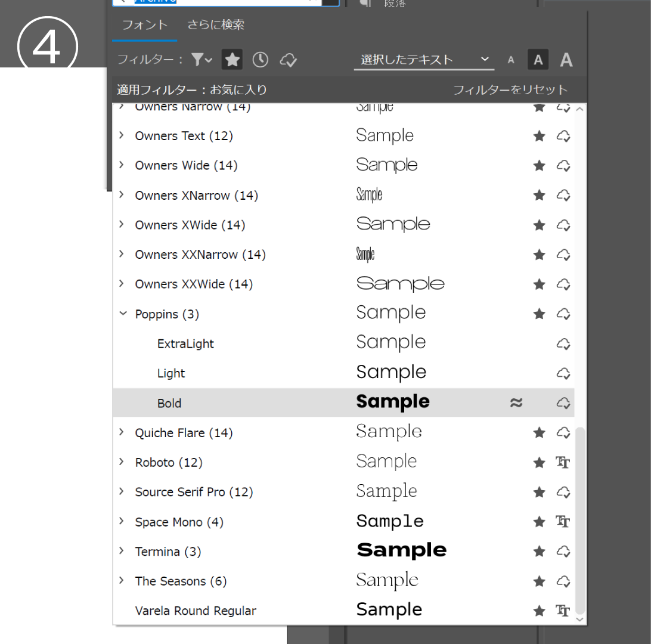Expand the Source Serif Pro family
The height and width of the screenshot is (644, 651).
(x=122, y=491)
